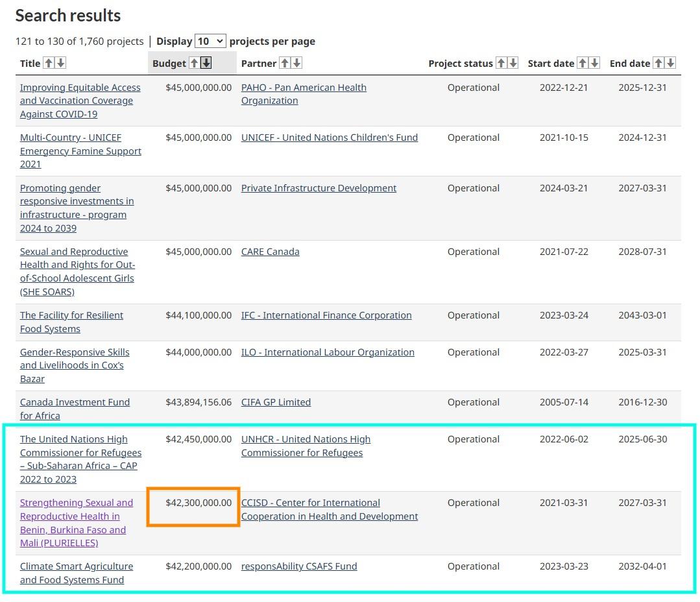Open SHE SOARS project link

click(78, 272)
